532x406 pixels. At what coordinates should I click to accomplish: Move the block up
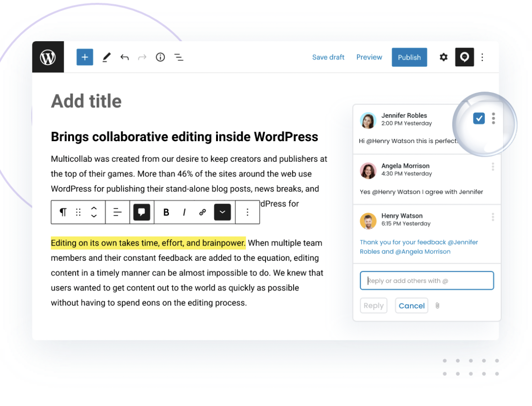pyautogui.click(x=94, y=208)
